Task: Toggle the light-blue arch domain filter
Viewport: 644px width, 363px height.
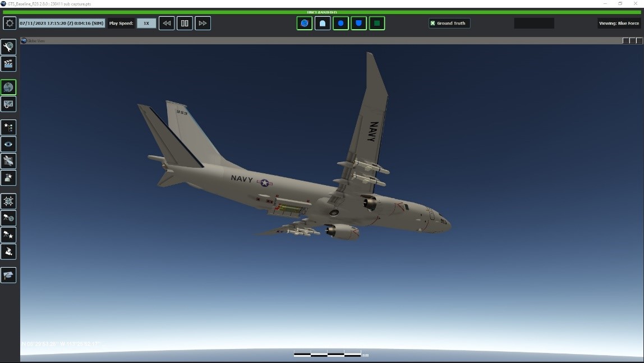Action: point(323,24)
